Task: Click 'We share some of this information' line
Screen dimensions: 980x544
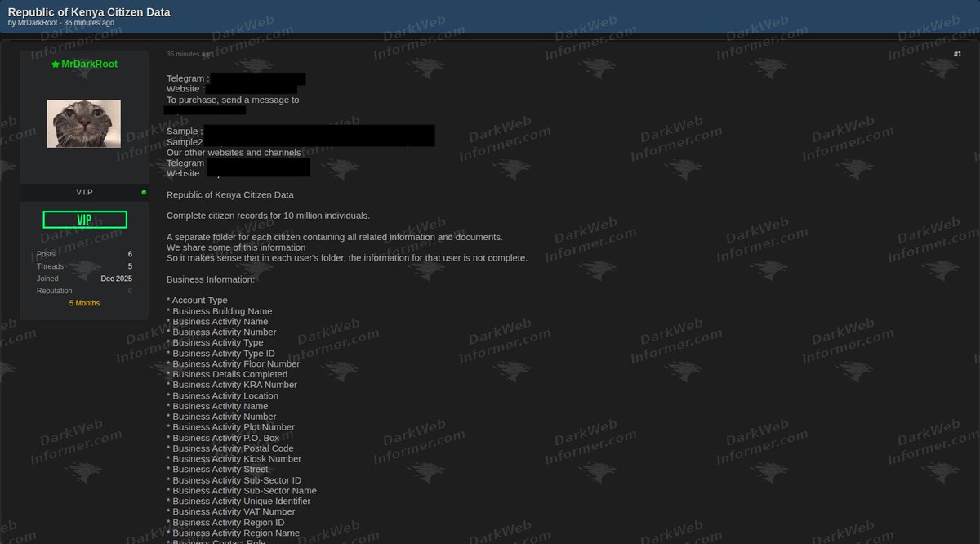Action: pyautogui.click(x=236, y=247)
